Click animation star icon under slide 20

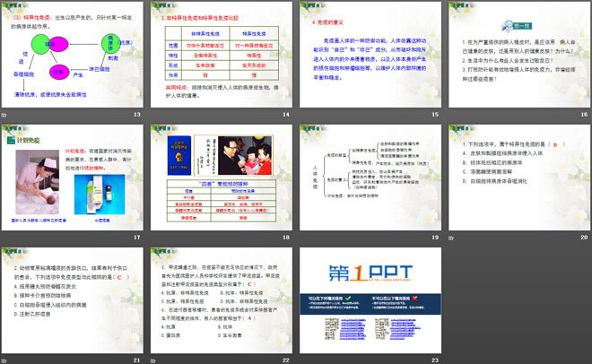451,238
